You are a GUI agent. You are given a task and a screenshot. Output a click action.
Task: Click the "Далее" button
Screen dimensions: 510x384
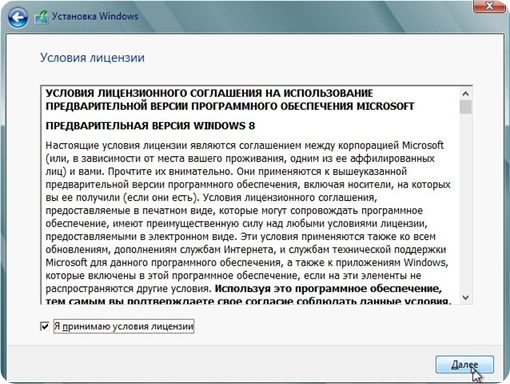[464, 364]
